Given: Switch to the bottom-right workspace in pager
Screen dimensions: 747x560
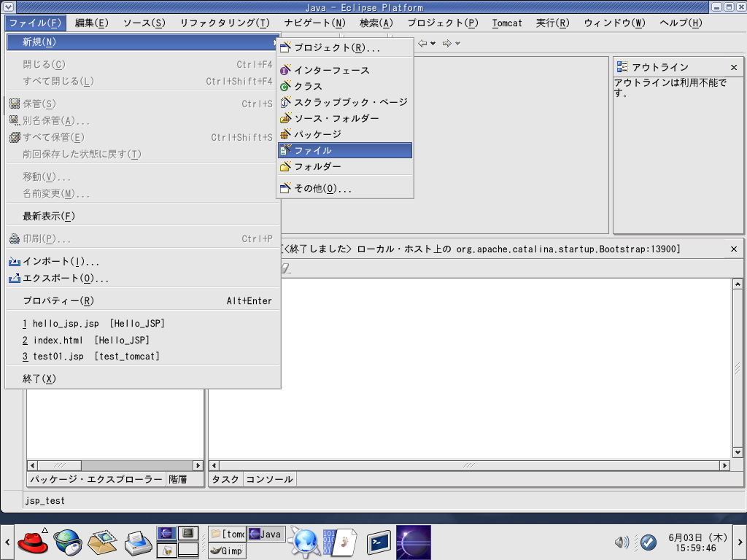Looking at the screenshot, I should [x=187, y=550].
